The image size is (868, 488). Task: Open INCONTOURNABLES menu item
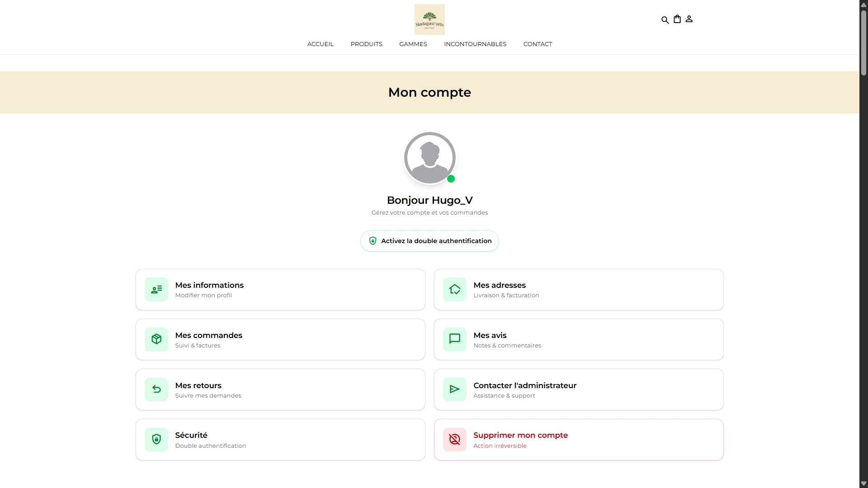[475, 44]
